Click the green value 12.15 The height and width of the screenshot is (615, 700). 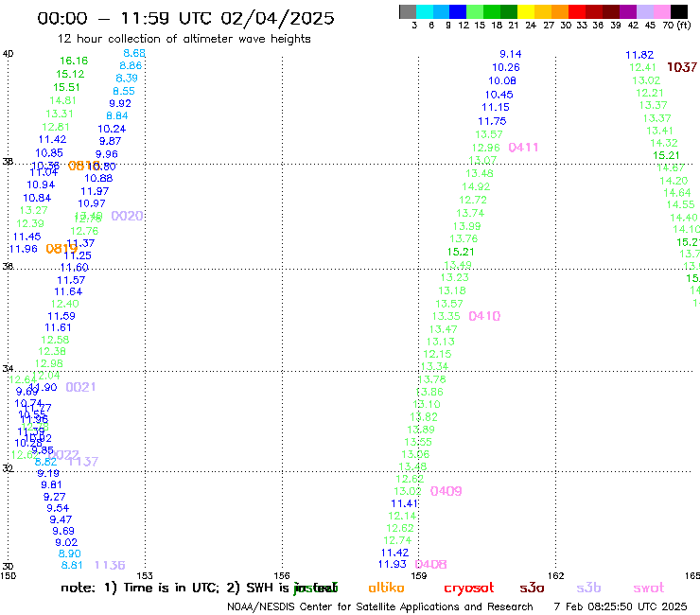point(437,354)
